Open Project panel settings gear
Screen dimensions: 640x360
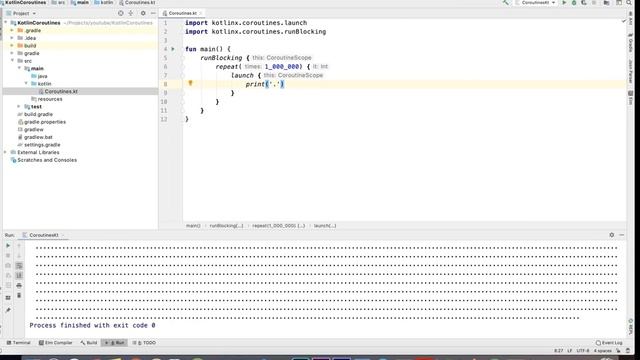point(143,13)
